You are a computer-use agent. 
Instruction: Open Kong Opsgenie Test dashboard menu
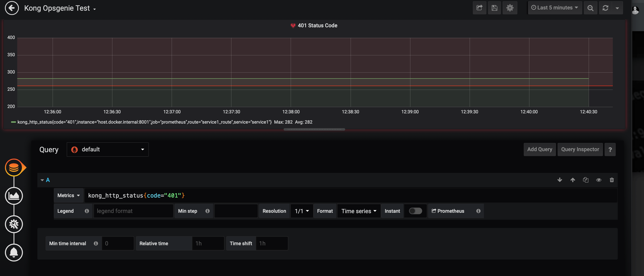coord(60,8)
